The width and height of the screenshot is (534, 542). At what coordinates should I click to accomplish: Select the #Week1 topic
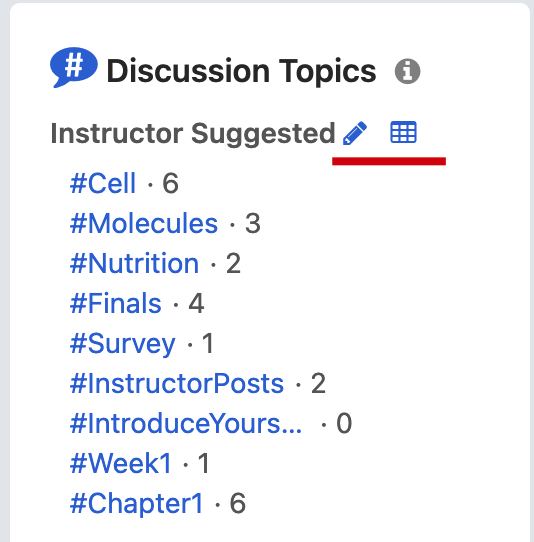121,464
